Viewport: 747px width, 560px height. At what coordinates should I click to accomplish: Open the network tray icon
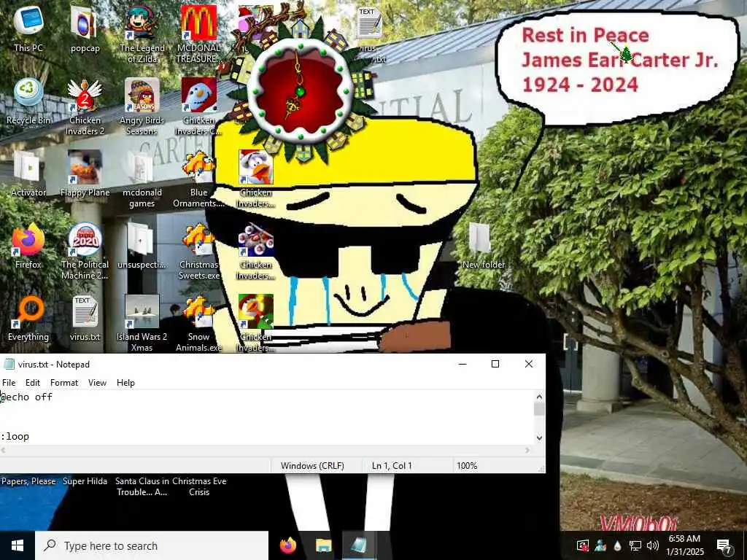[x=635, y=545]
